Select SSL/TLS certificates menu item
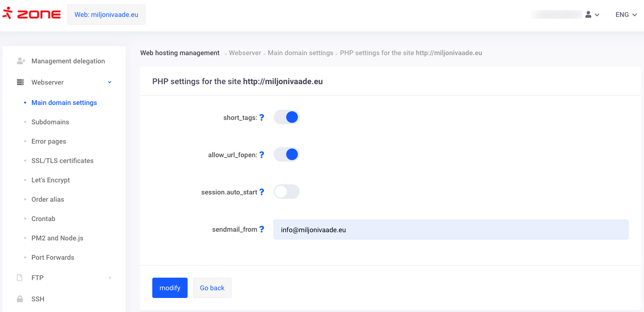 62,161
